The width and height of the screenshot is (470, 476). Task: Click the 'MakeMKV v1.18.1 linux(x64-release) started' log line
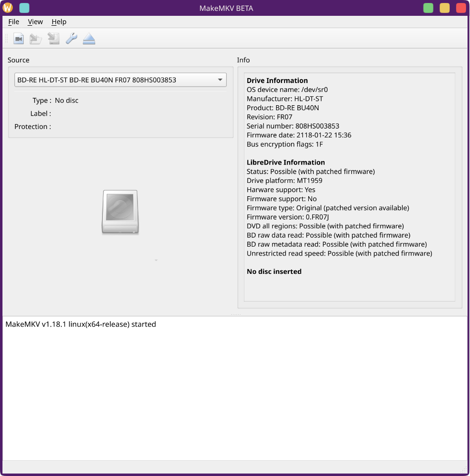click(x=81, y=324)
